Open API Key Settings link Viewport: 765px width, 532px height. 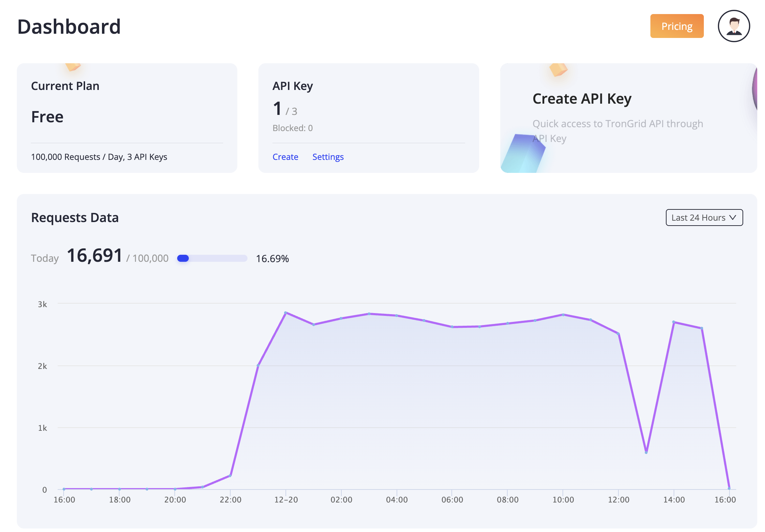tap(328, 157)
